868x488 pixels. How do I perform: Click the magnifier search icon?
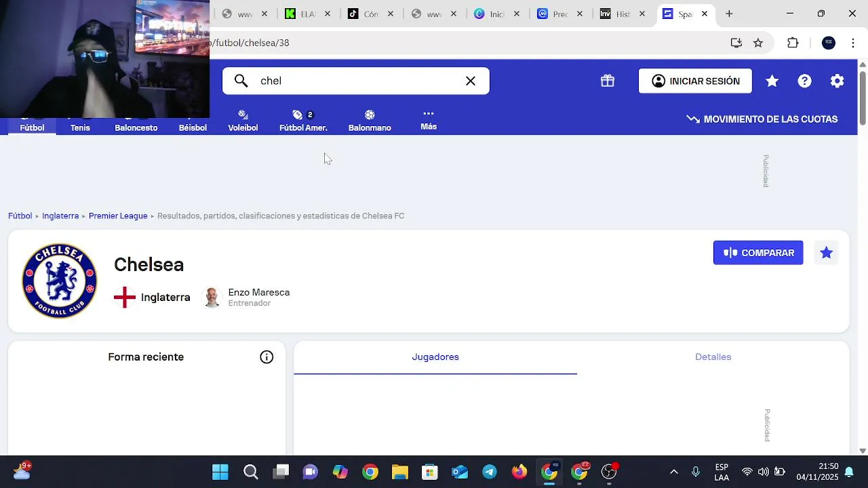tap(241, 81)
